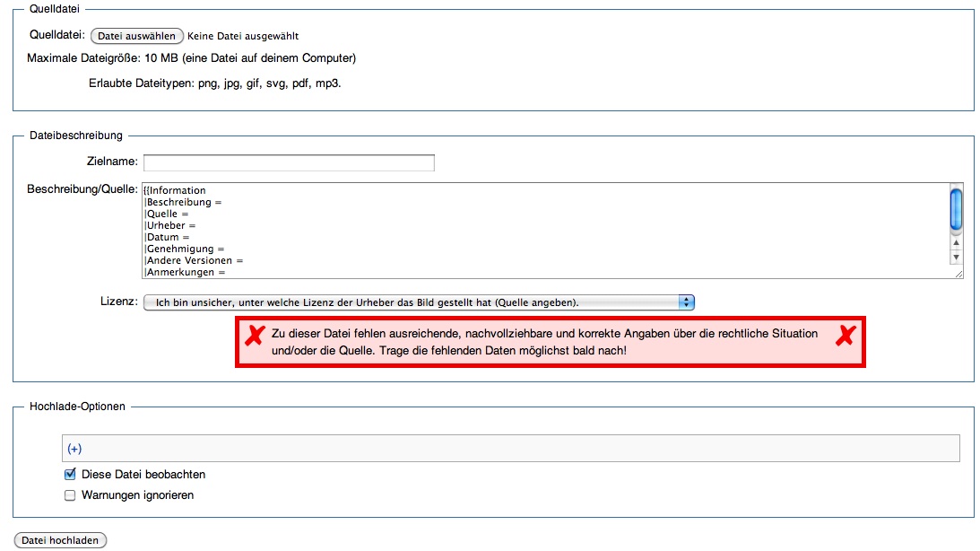Click the textarea resize handle corner

pyautogui.click(x=958, y=273)
